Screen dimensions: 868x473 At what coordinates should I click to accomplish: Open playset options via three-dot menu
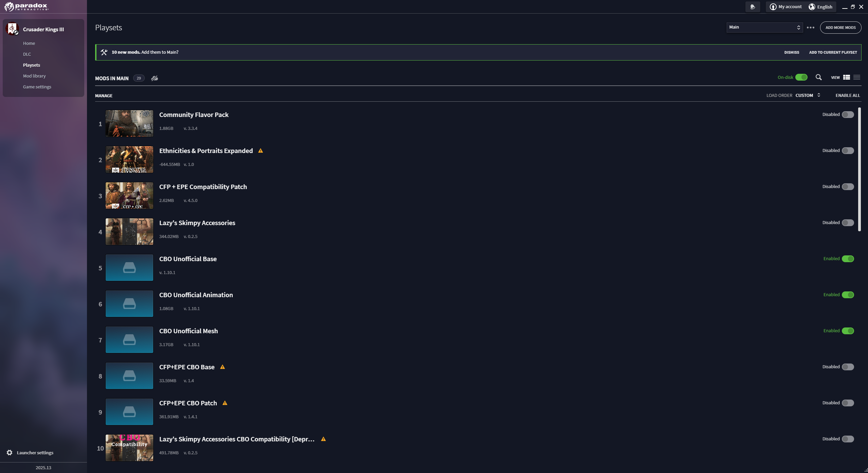(810, 28)
